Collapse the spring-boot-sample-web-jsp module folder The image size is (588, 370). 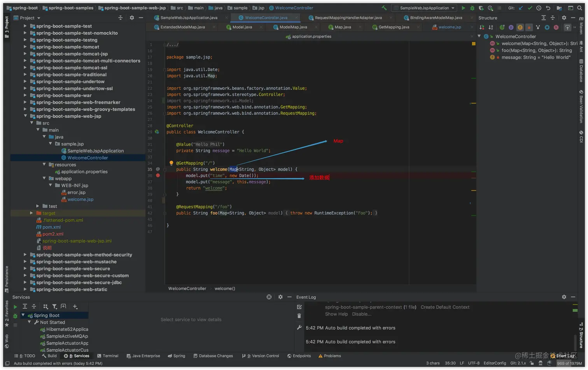[x=25, y=116]
